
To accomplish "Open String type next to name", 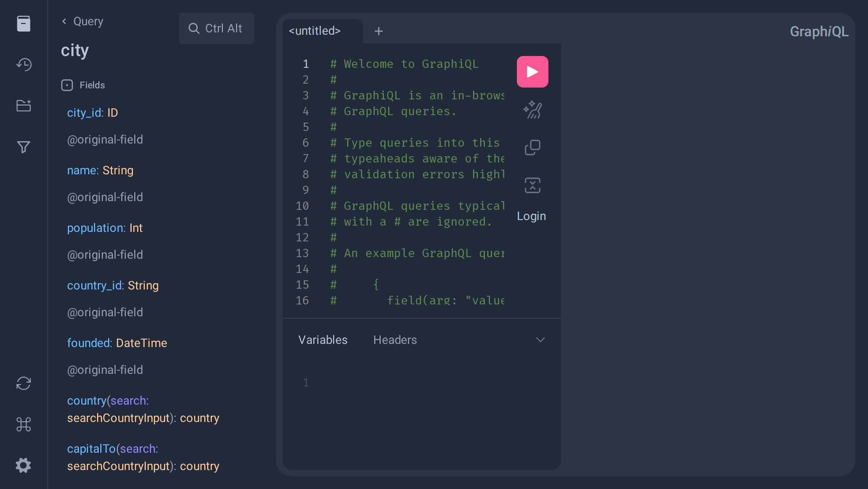I will coord(118,170).
